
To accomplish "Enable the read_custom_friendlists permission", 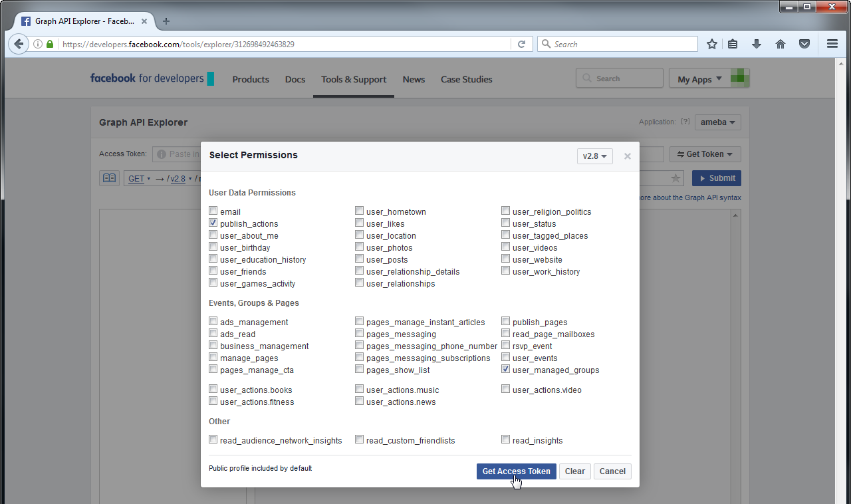I will [x=359, y=440].
